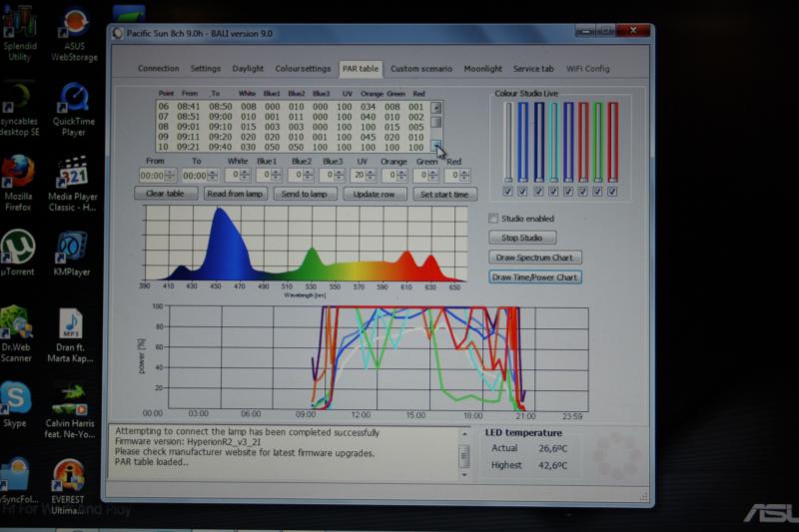The width and height of the screenshot is (799, 532).
Task: Click the White value input field
Action: pyautogui.click(x=234, y=175)
